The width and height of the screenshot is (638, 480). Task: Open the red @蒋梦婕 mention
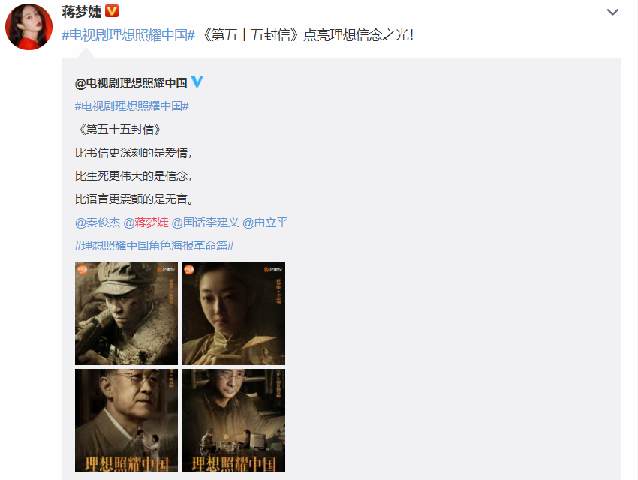[x=146, y=223]
